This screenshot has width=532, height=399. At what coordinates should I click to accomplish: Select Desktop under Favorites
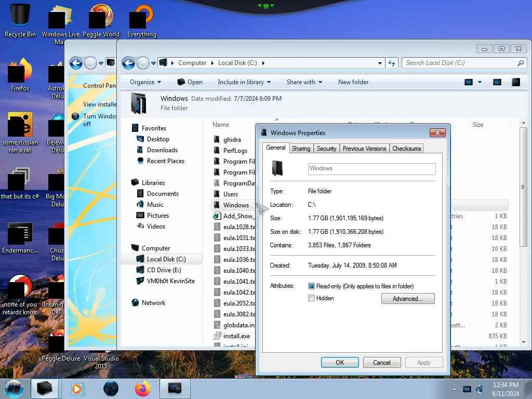click(x=158, y=139)
